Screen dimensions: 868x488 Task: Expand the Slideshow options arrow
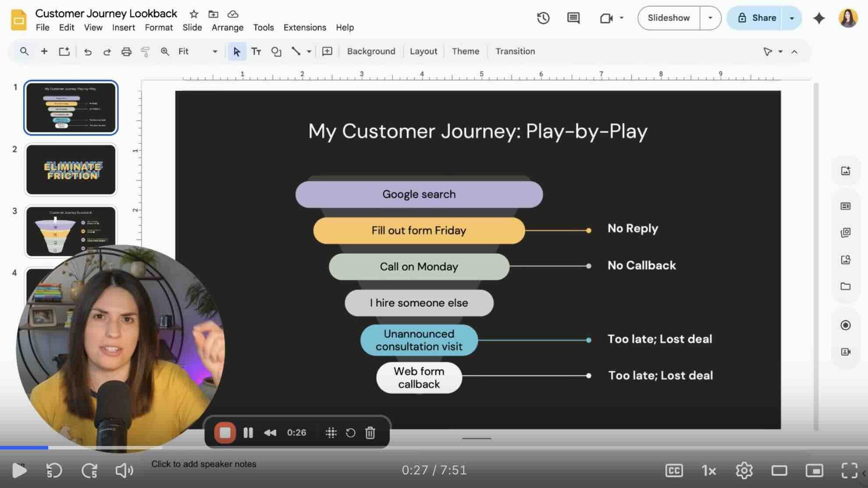710,18
